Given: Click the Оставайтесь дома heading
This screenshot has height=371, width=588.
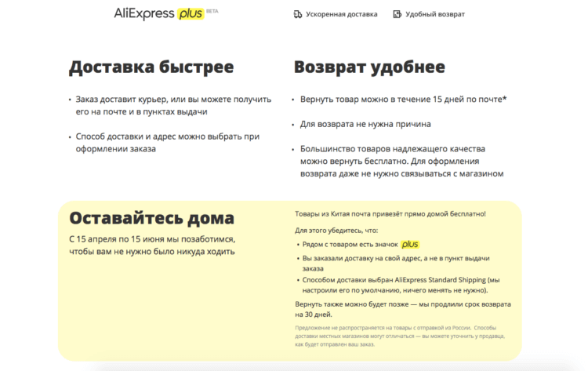Looking at the screenshot, I should point(152,218).
